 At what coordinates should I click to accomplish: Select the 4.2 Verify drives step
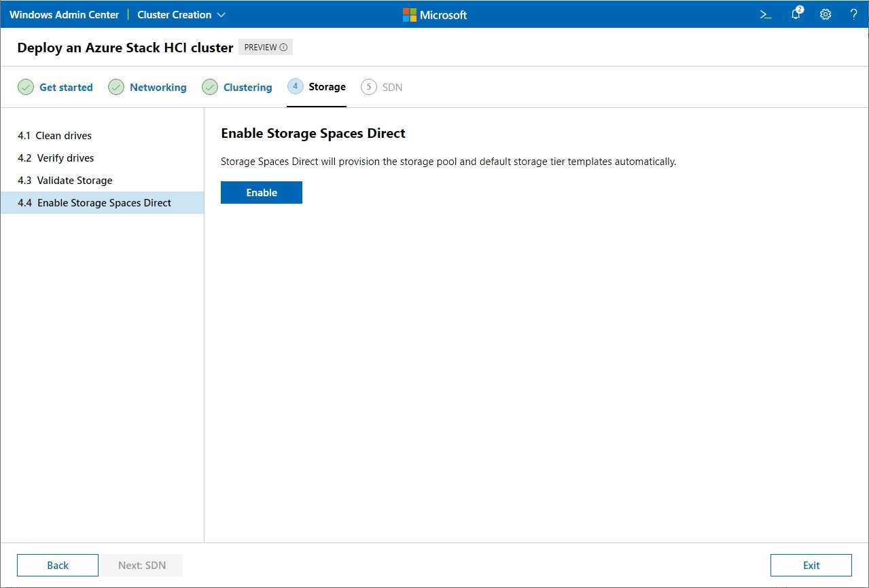point(56,158)
